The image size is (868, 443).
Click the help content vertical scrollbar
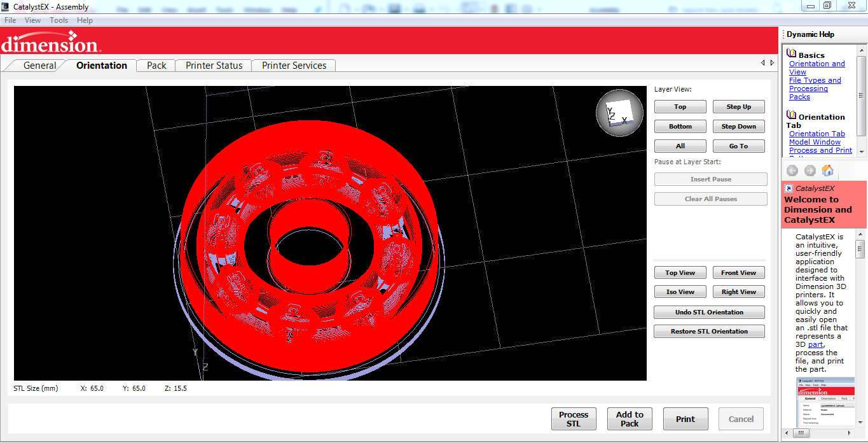pyautogui.click(x=862, y=328)
